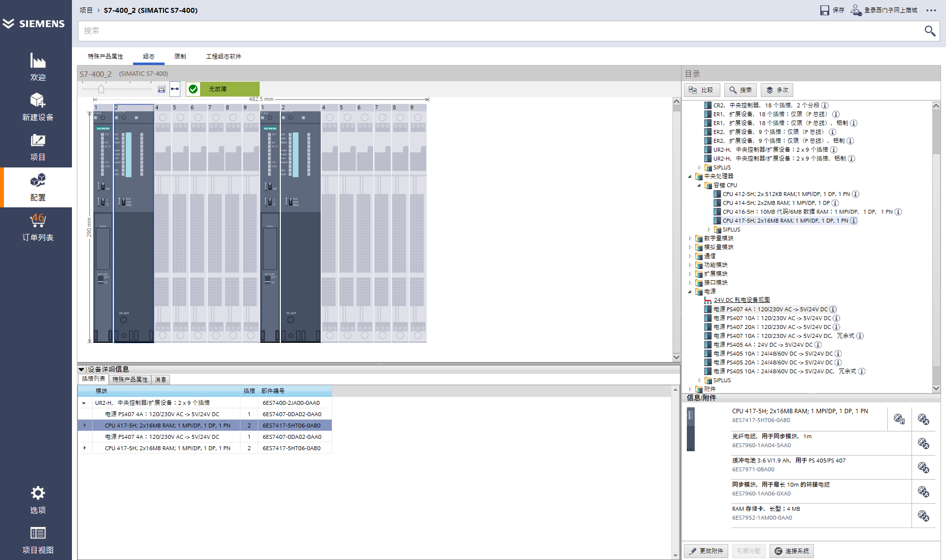Open the 消息 tab

[x=161, y=380]
